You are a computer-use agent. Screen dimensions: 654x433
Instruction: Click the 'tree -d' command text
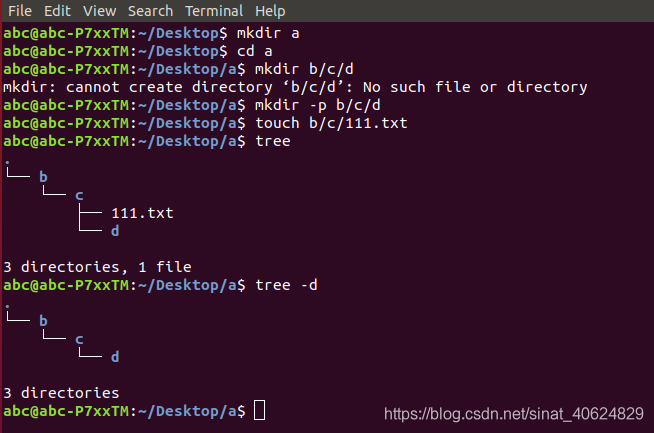pos(286,285)
